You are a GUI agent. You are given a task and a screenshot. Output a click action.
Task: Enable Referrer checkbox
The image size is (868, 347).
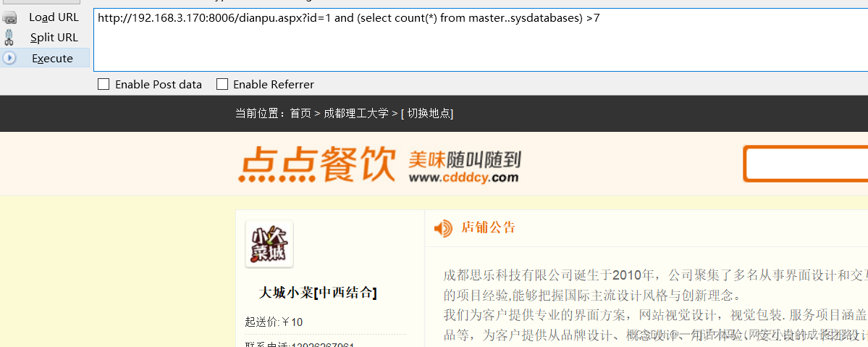(x=222, y=84)
